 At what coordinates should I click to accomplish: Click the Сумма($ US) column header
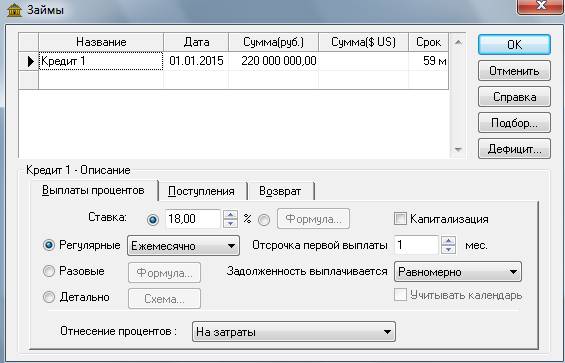click(x=363, y=42)
